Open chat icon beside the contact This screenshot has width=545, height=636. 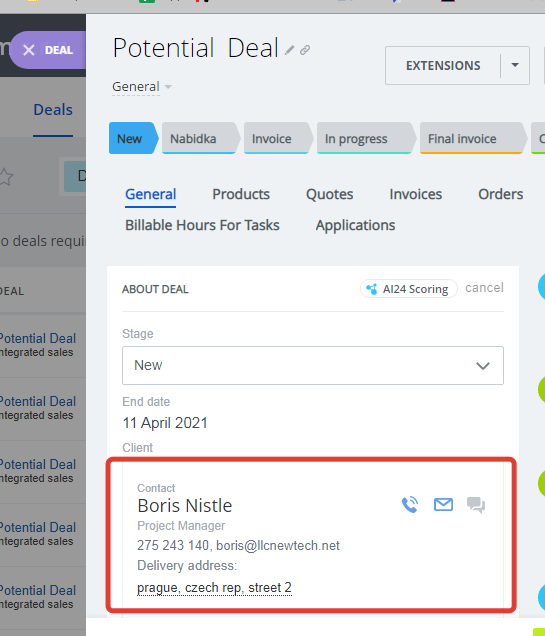tap(476, 505)
